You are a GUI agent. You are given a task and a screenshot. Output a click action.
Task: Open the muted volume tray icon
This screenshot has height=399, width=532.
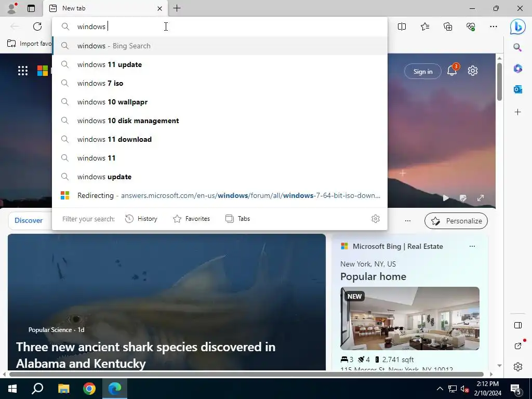pos(464,389)
